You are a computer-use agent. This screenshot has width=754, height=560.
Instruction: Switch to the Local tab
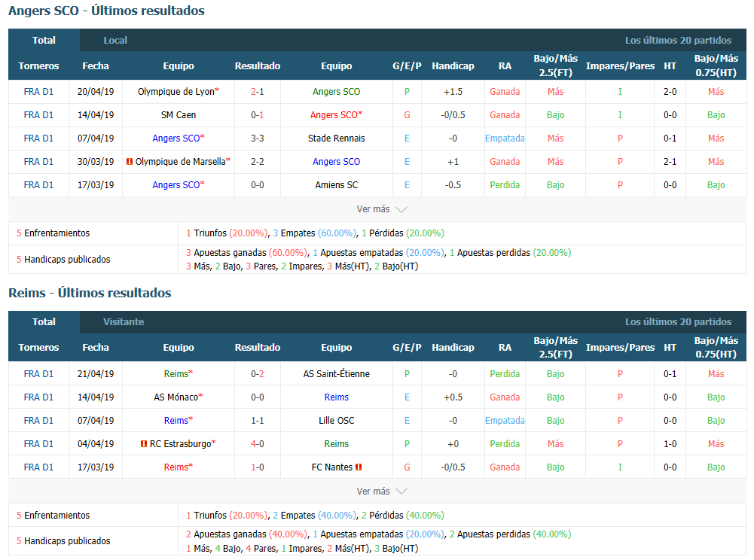(x=115, y=41)
